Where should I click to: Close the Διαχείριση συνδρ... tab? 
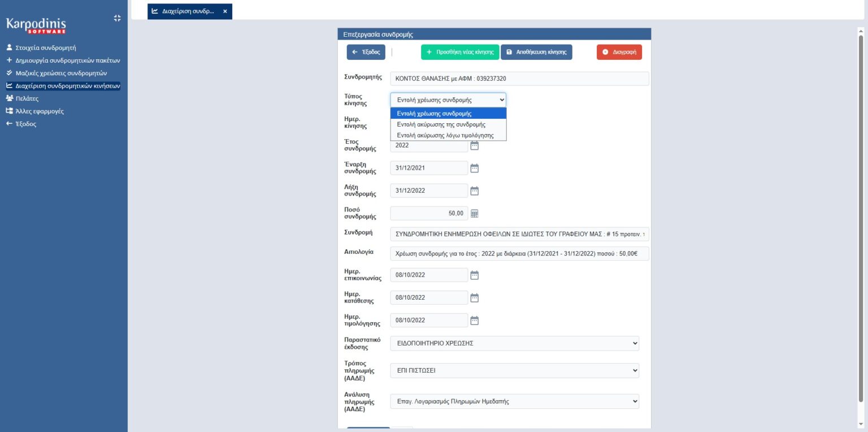tap(225, 11)
